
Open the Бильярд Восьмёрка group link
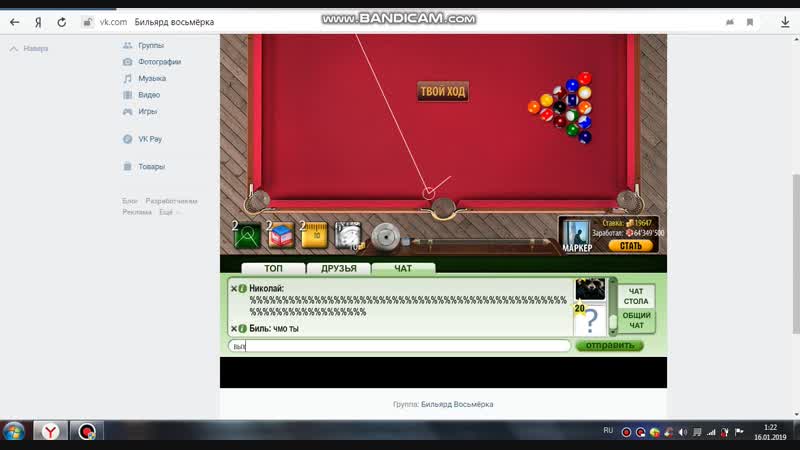(x=457, y=404)
